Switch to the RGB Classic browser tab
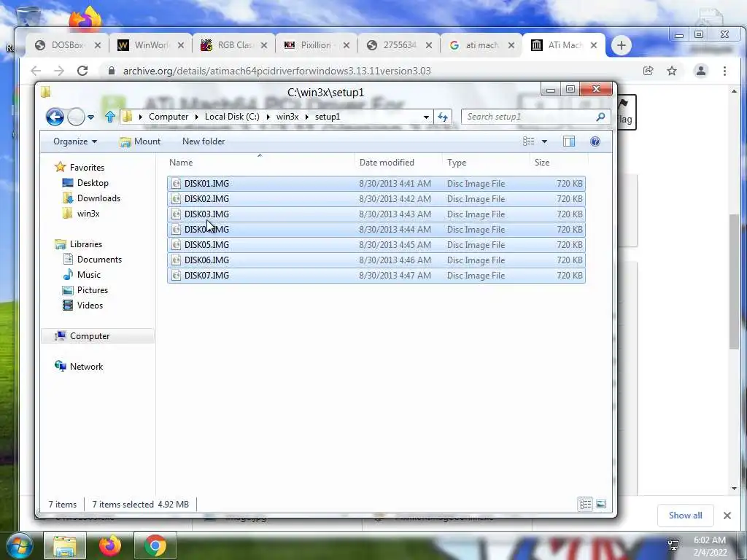Image resolution: width=747 pixels, height=560 pixels. point(234,45)
